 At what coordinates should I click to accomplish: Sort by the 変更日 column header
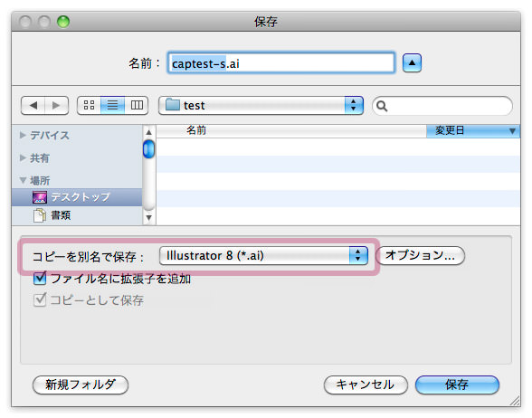point(473,131)
